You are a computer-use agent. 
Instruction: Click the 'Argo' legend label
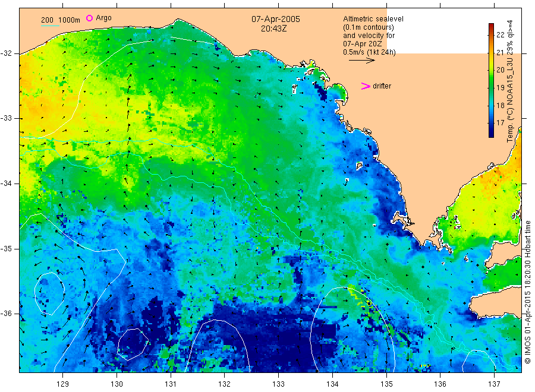click(x=103, y=18)
